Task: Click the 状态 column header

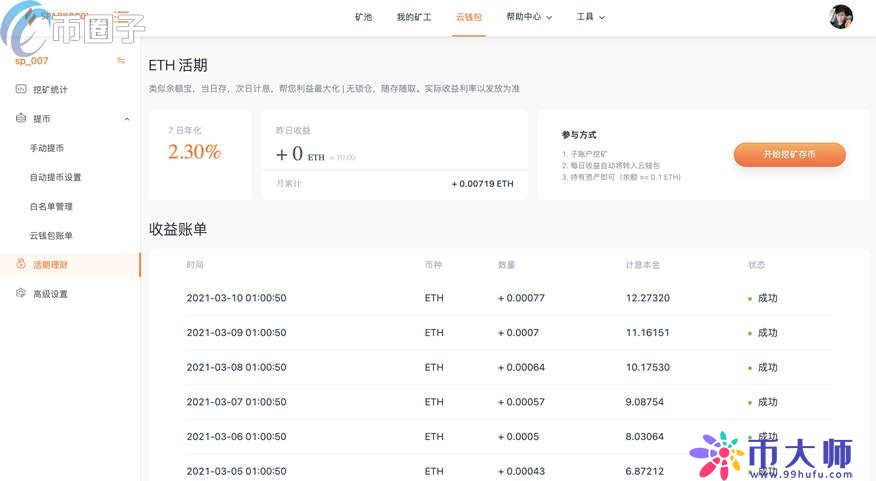Action: pyautogui.click(x=756, y=265)
